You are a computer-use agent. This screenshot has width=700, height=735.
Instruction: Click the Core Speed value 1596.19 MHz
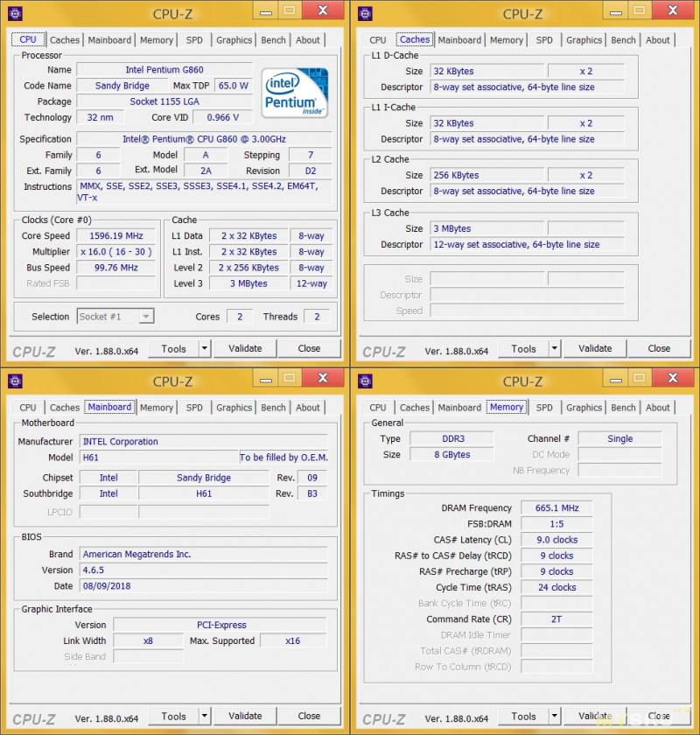(116, 235)
